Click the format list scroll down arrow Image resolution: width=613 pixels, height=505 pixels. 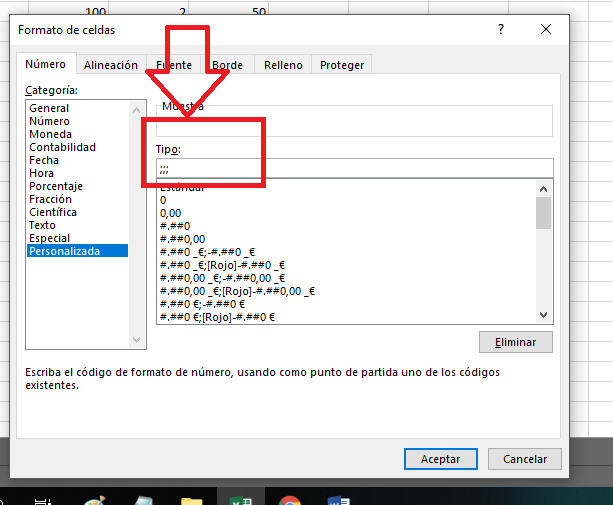point(543,315)
